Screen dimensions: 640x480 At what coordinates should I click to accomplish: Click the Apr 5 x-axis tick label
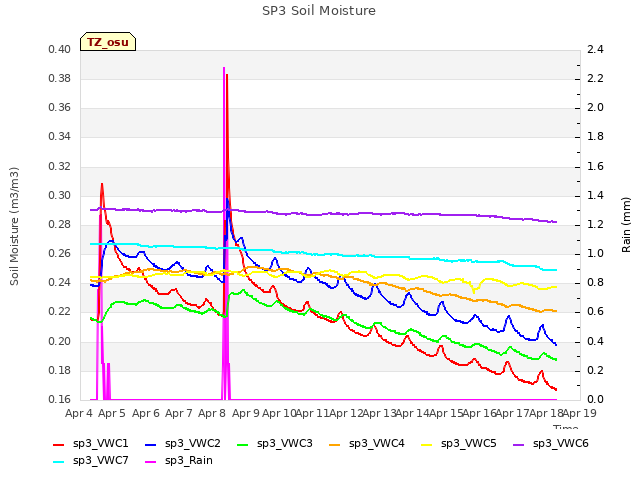(112, 413)
